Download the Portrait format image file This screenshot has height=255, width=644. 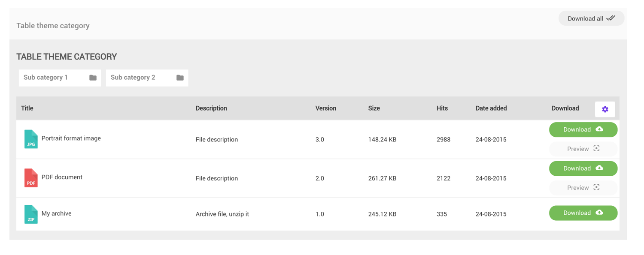(x=583, y=129)
